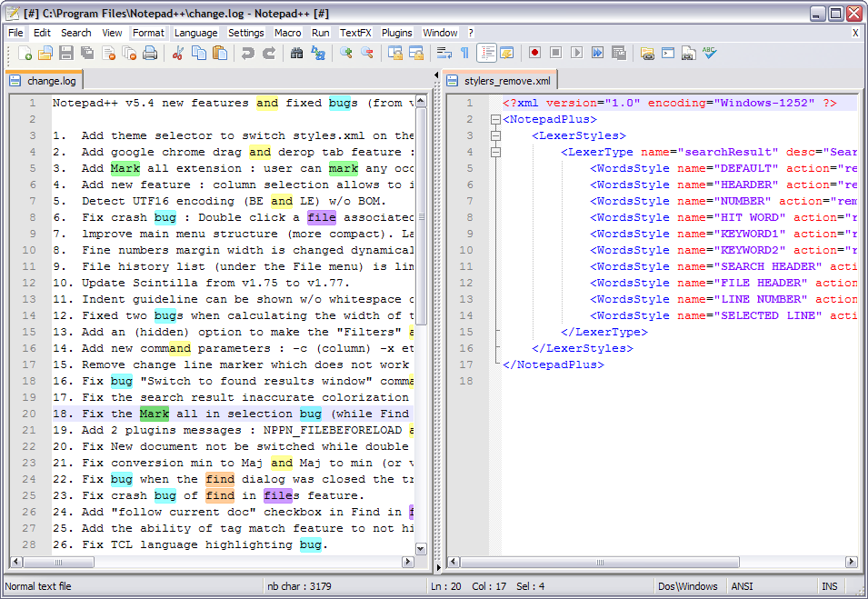The height and width of the screenshot is (599, 868).
Task: Click the Print toolbar icon
Action: click(150, 54)
